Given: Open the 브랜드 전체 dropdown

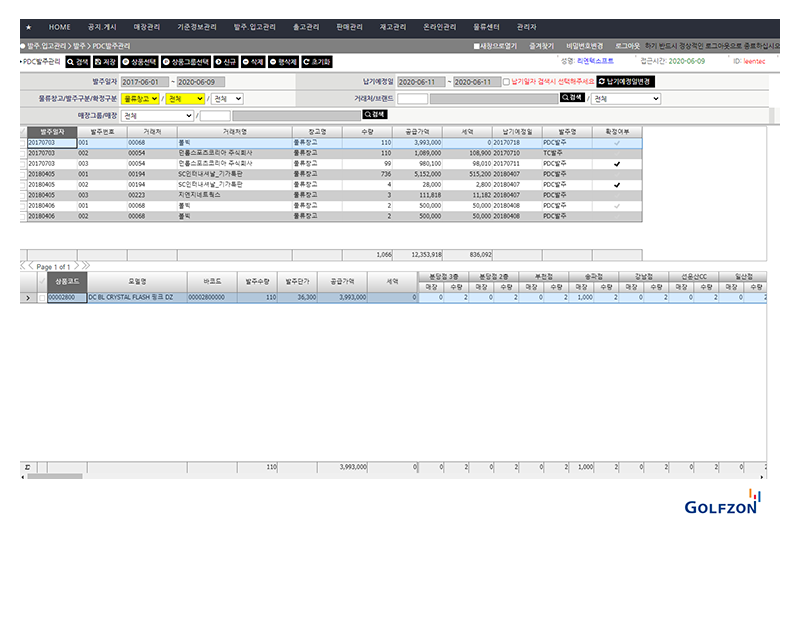Looking at the screenshot, I should [626, 99].
